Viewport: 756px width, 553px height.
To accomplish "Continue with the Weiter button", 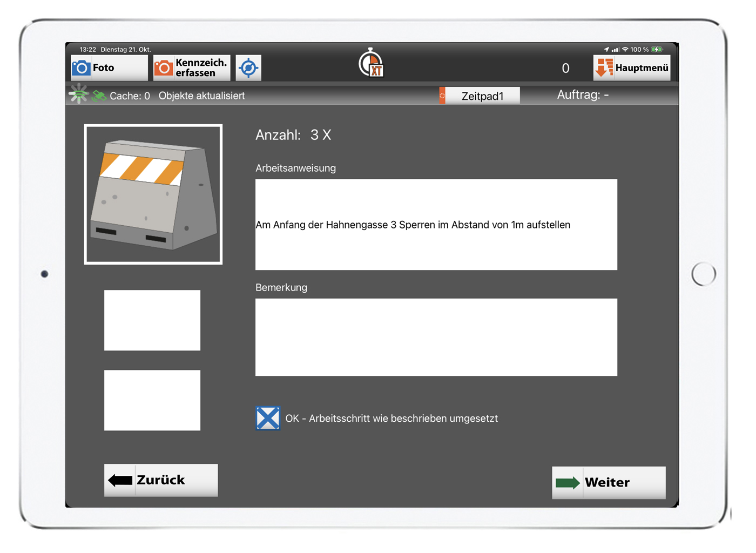I will coord(608,482).
